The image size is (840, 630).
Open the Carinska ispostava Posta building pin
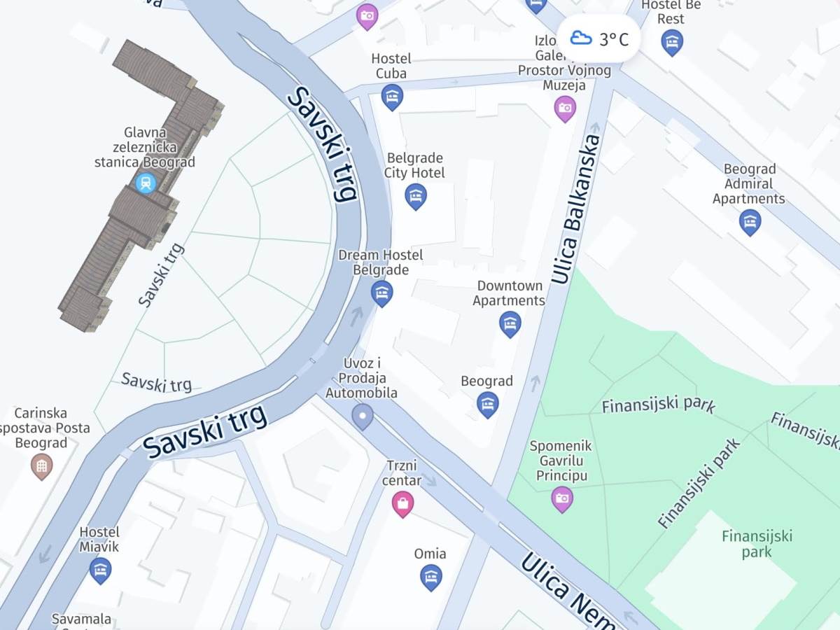pyautogui.click(x=41, y=466)
